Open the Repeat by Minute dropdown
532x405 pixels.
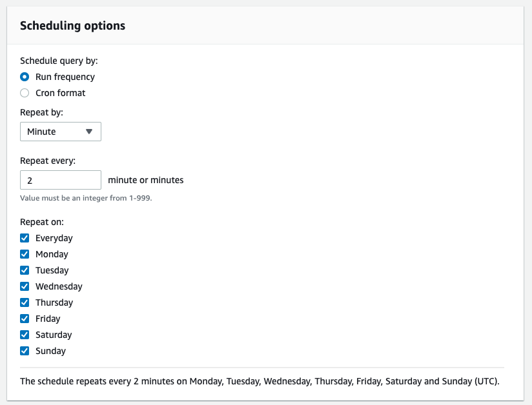click(x=61, y=132)
